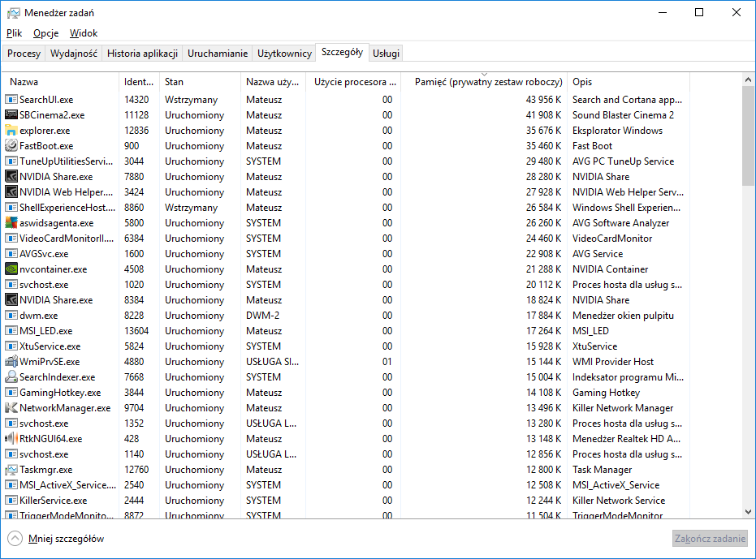Select the svchost.exe row with PID 1140
Image resolution: width=756 pixels, height=559 pixels.
click(344, 454)
